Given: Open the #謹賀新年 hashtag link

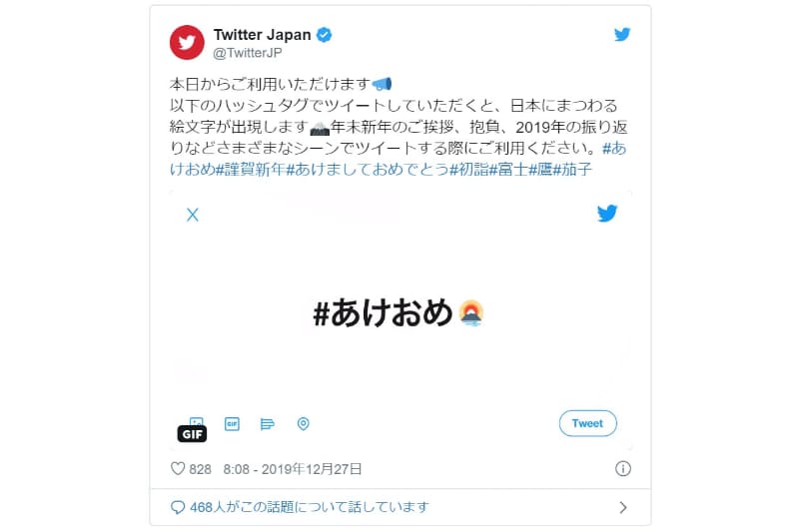Looking at the screenshot, I should 251,169.
